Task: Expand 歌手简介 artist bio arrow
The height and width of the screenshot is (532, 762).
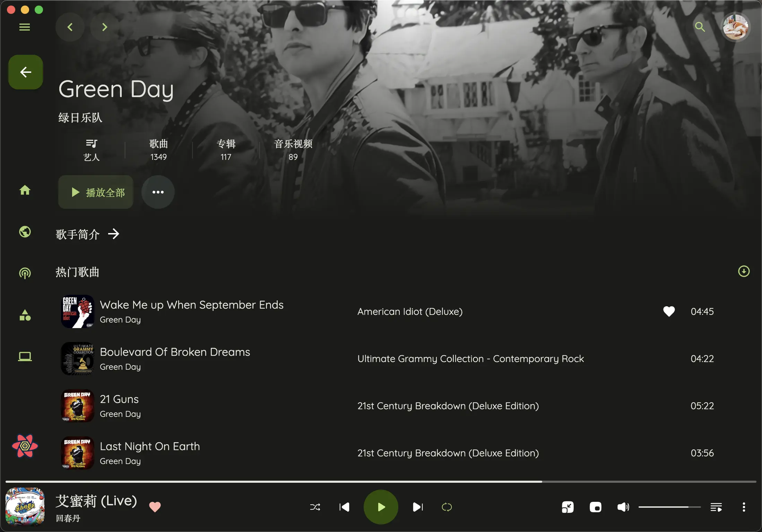Action: [x=114, y=234]
